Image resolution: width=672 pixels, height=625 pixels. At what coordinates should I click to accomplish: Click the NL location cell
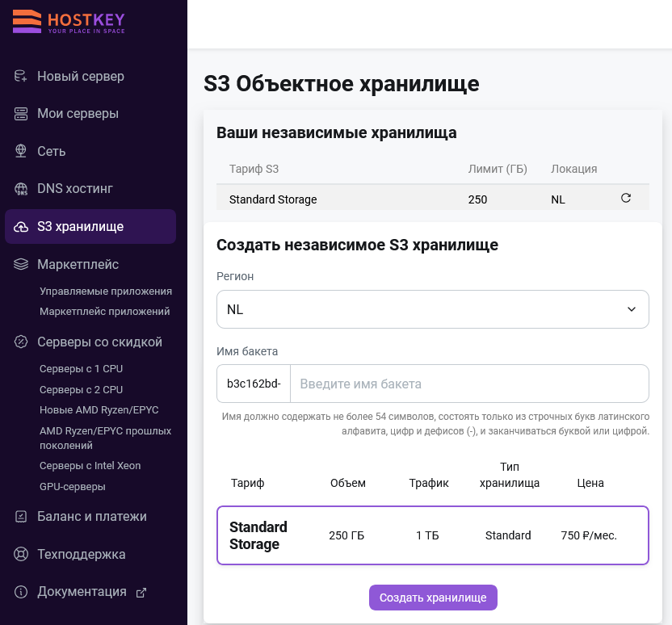[558, 199]
